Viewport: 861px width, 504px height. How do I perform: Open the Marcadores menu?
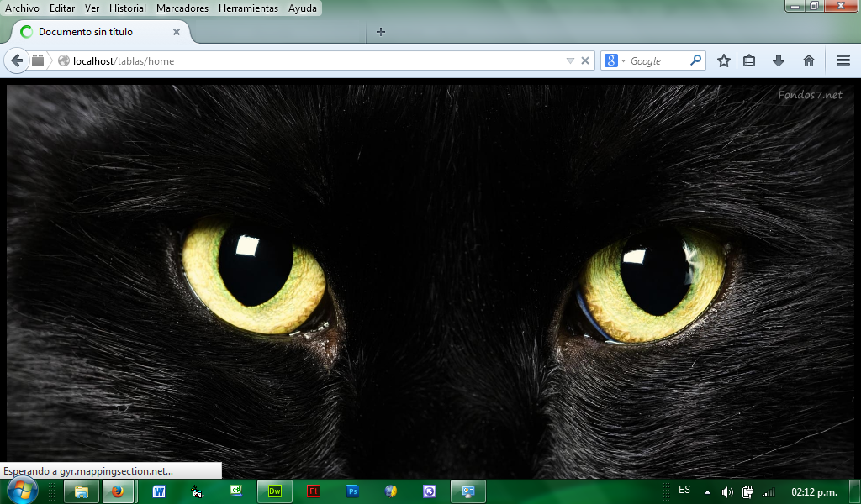(x=182, y=8)
